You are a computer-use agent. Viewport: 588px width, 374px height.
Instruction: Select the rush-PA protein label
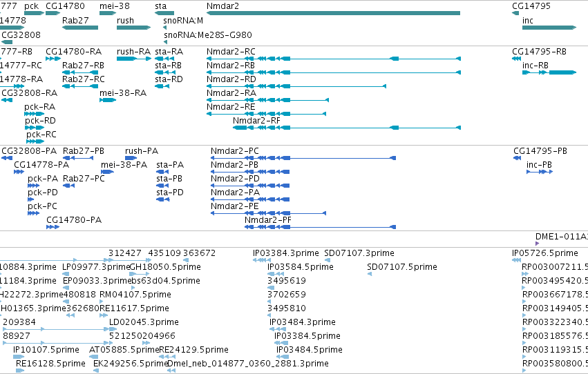click(142, 151)
